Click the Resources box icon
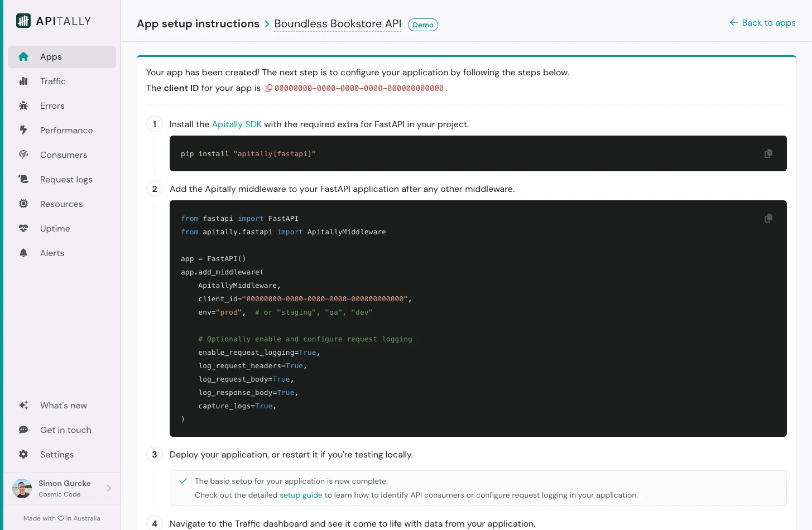Screen dimensions: 812x530 tap(23, 204)
